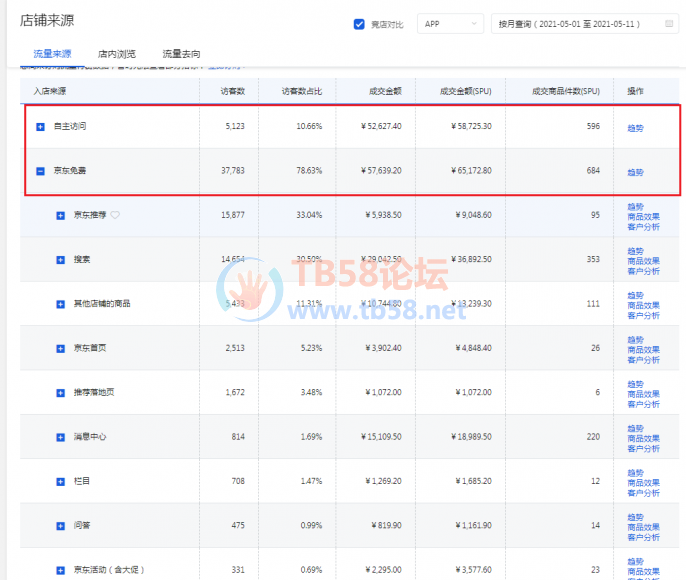
Task: Toggle the 竞店对比 checkbox
Action: pos(359,24)
